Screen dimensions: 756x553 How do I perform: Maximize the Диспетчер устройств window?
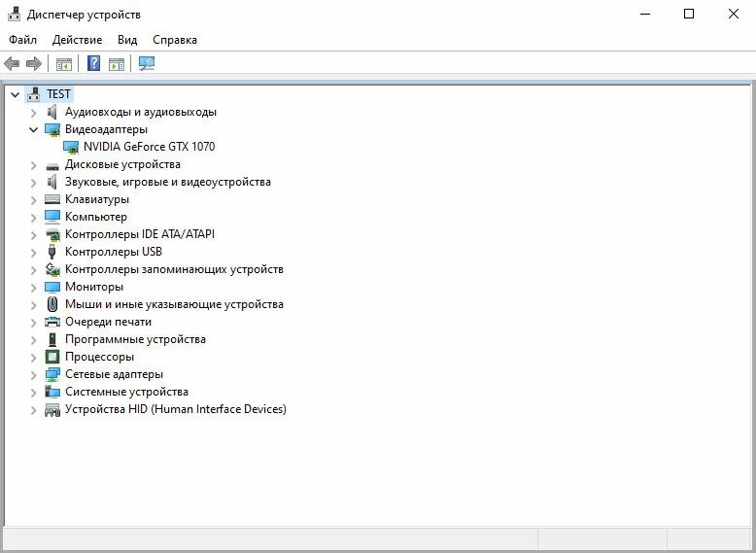click(689, 14)
